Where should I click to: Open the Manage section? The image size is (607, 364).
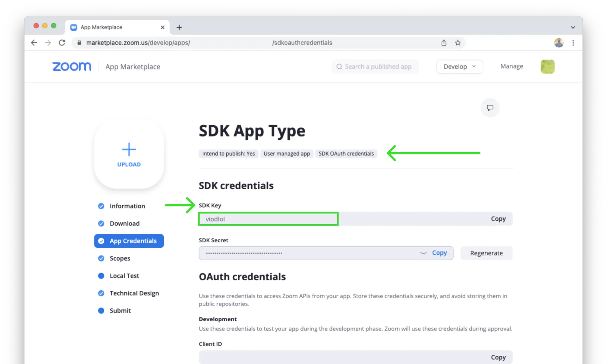(x=511, y=66)
